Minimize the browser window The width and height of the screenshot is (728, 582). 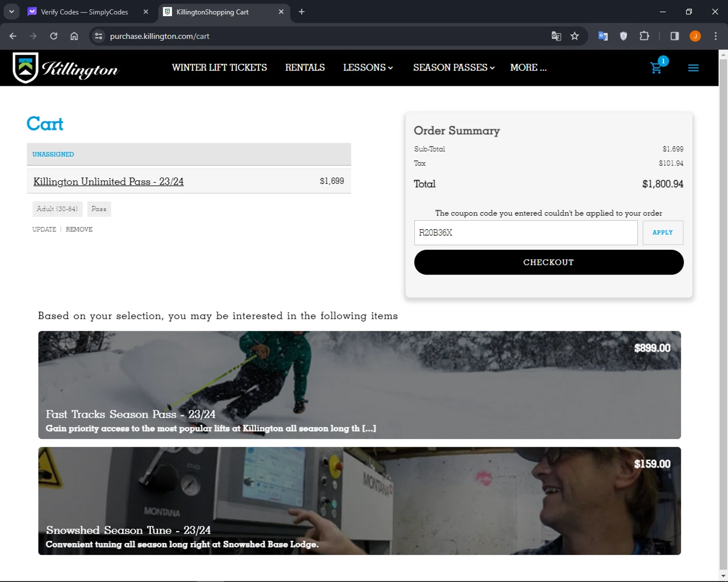pyautogui.click(x=662, y=12)
